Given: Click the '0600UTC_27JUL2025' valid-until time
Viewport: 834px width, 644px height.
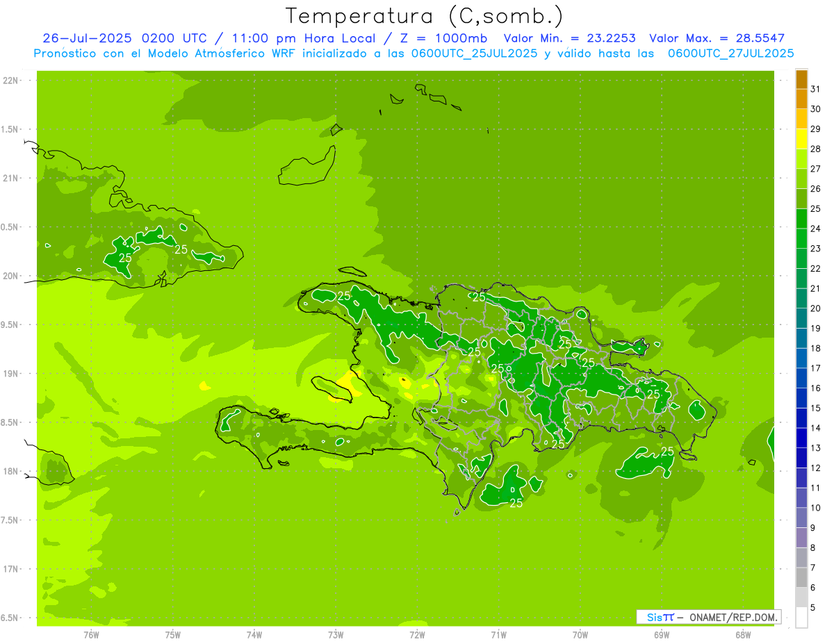Looking at the screenshot, I should 730,53.
